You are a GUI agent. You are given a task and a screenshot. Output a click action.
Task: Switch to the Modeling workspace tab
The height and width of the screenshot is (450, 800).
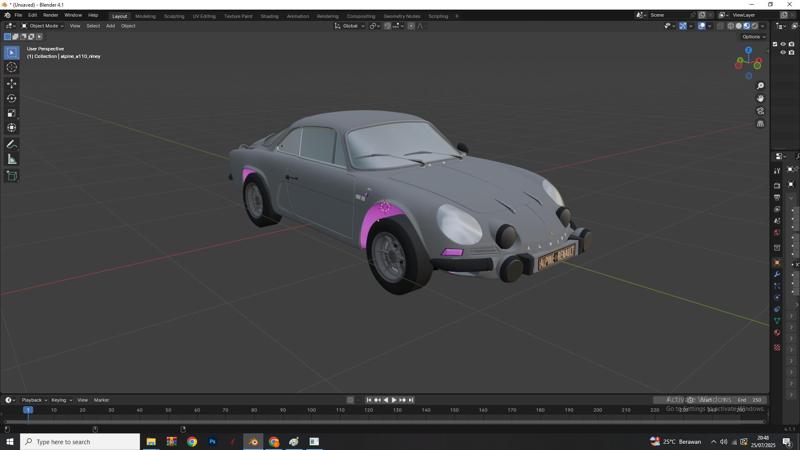(x=145, y=16)
